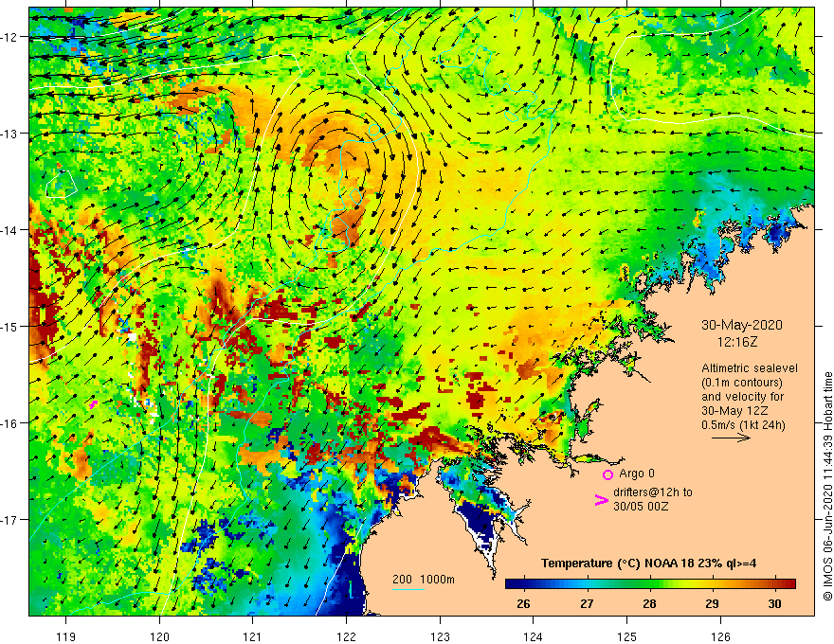Click the '200 1000m' depth label
Viewport: 834px width, 644px height.
pos(424,580)
